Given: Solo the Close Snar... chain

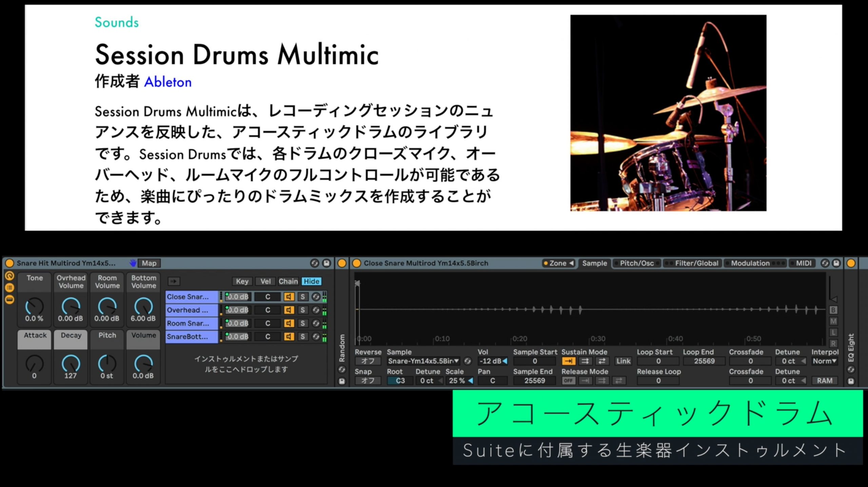Looking at the screenshot, I should coord(302,297).
